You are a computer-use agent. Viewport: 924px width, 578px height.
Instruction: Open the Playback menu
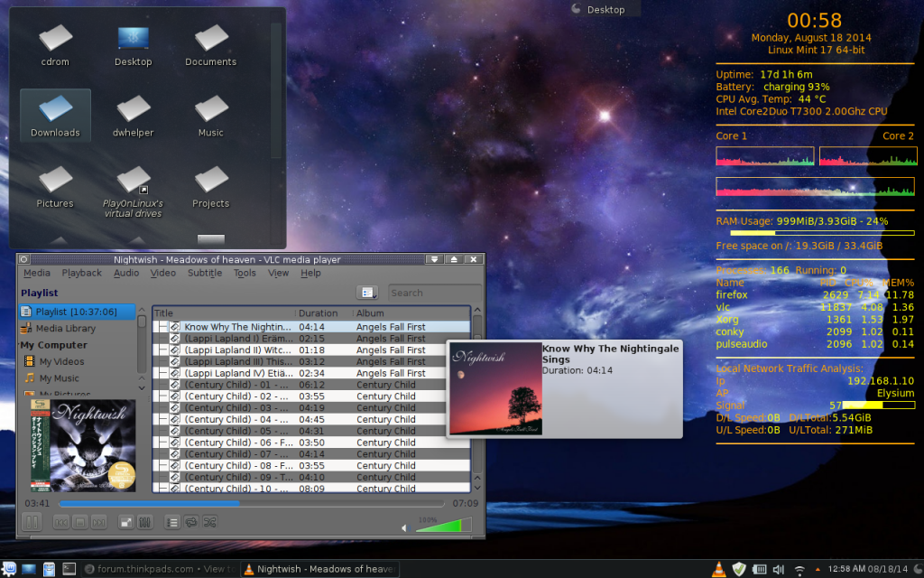pos(81,273)
